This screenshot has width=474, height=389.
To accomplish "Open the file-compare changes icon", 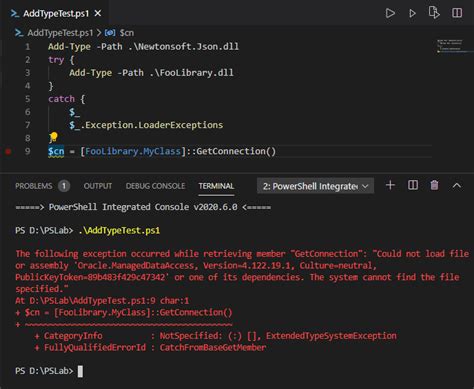I will (434, 13).
